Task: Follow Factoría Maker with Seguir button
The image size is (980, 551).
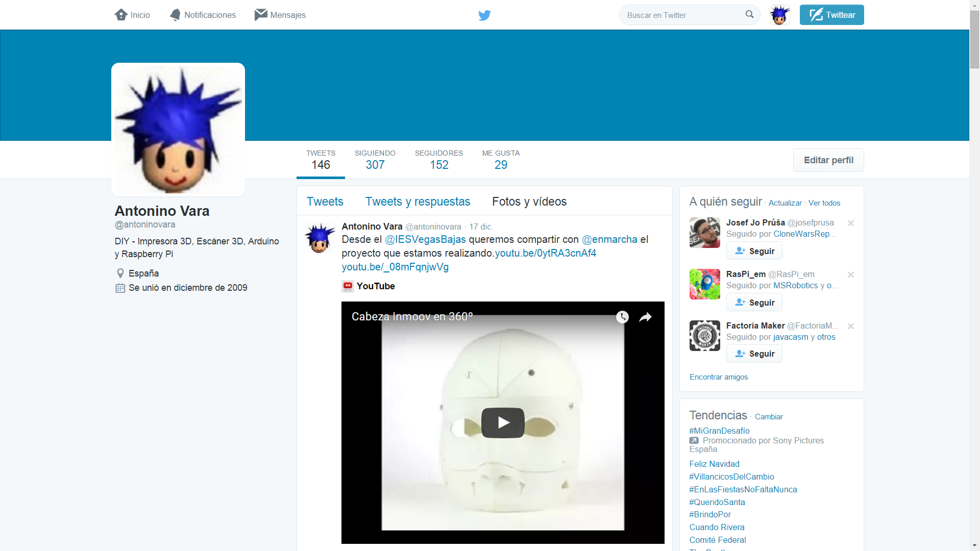Action: click(x=754, y=354)
